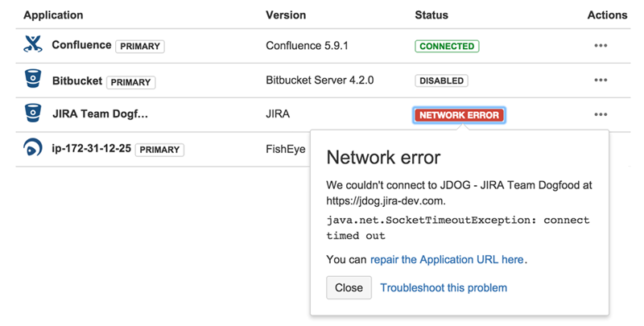Click the Confluence application icon
Screen dimensions: 644x326
33,44
